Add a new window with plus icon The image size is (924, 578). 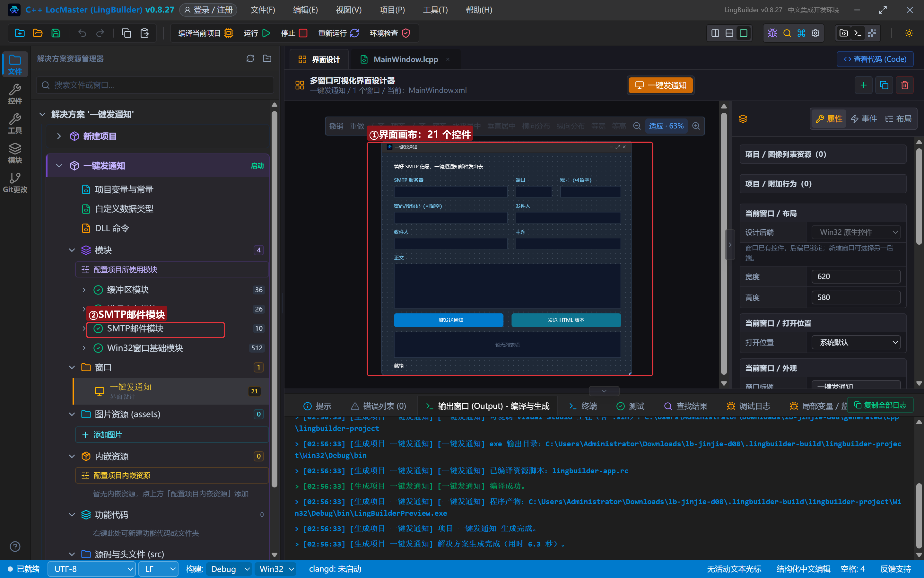pyautogui.click(x=863, y=85)
